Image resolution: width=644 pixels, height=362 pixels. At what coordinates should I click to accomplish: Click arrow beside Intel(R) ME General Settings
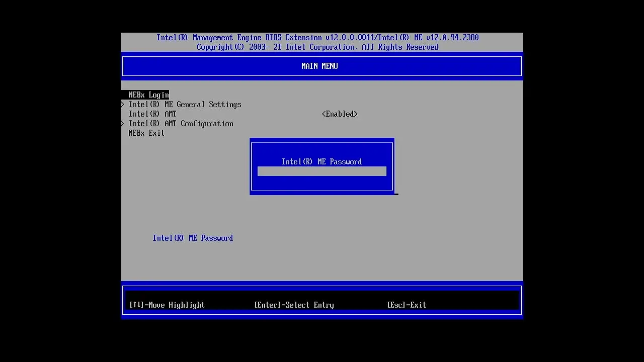point(123,105)
